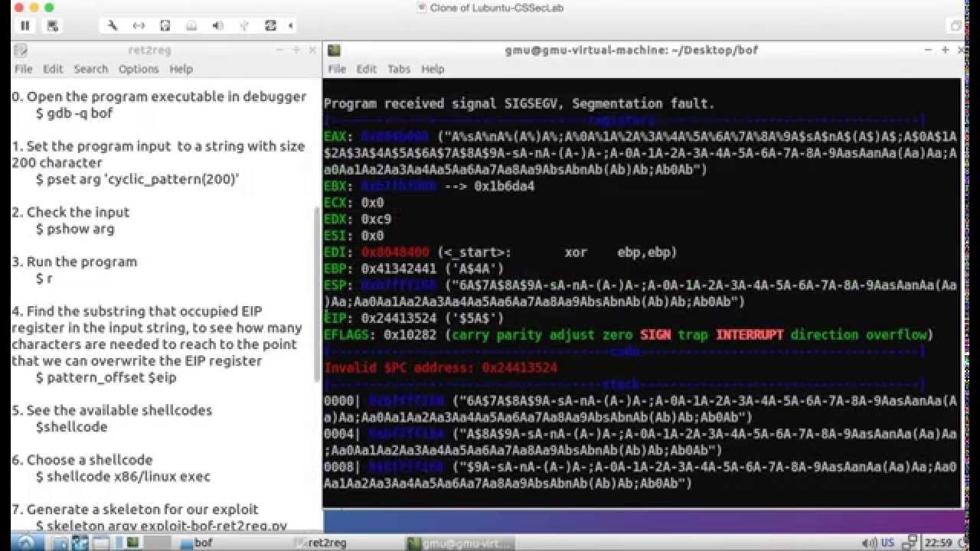Click '5. See the available shellcodes'
This screenshot has width=980, height=551.
pyautogui.click(x=112, y=410)
